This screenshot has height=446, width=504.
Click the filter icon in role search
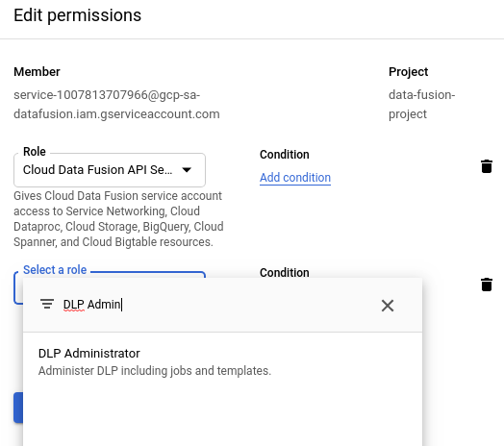(x=47, y=304)
